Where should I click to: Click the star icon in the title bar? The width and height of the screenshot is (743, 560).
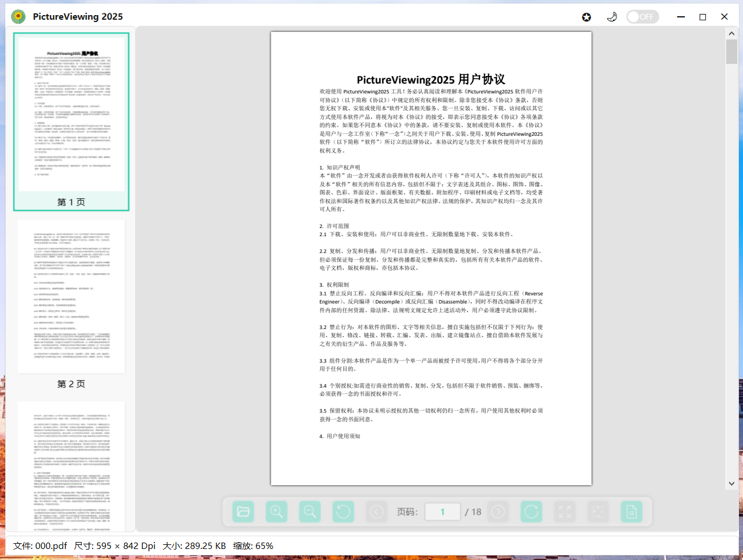point(586,17)
